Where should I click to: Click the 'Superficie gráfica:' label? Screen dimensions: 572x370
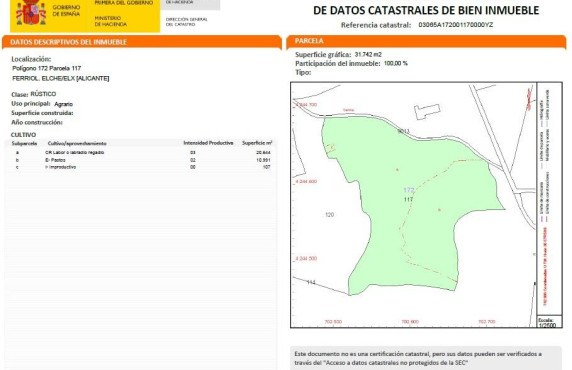[323, 54]
